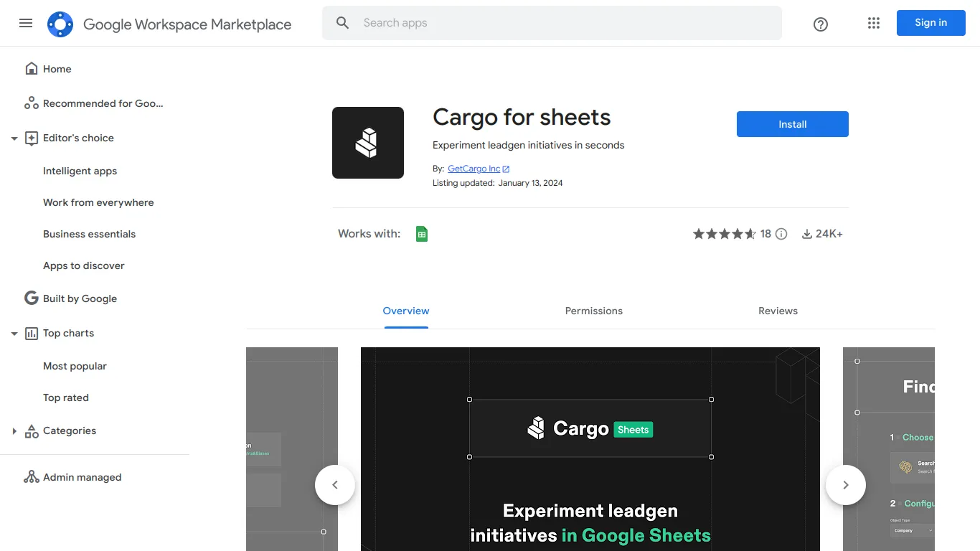
Task: Show the previous screenshot with left arrow
Action: click(335, 485)
